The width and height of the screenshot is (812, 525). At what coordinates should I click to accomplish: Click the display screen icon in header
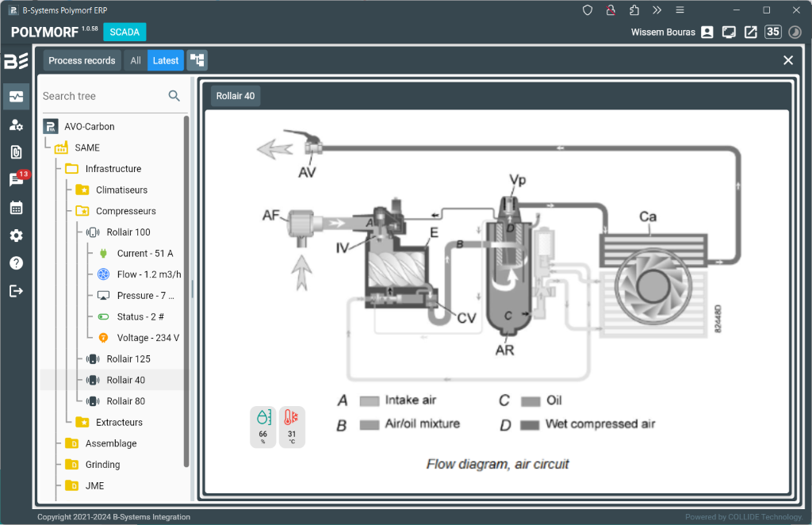[730, 32]
